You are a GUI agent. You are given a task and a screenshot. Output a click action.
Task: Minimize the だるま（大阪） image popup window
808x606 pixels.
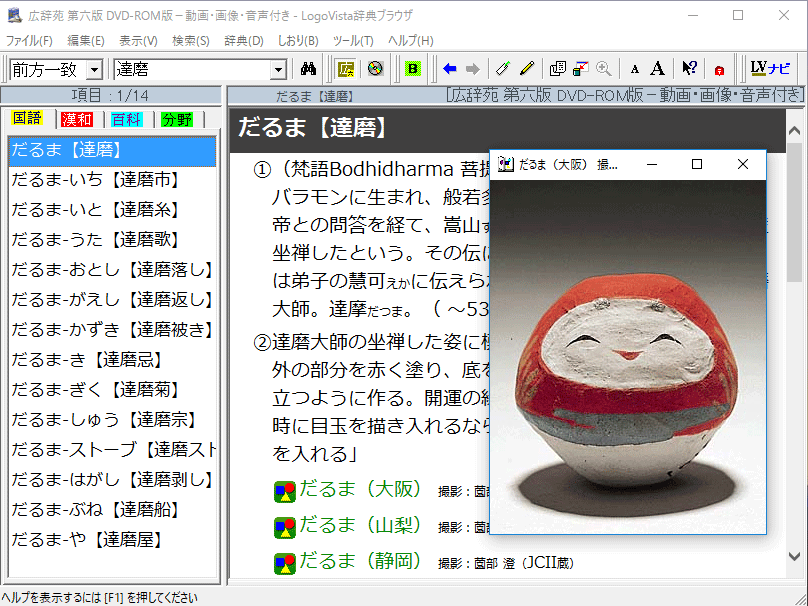point(652,164)
